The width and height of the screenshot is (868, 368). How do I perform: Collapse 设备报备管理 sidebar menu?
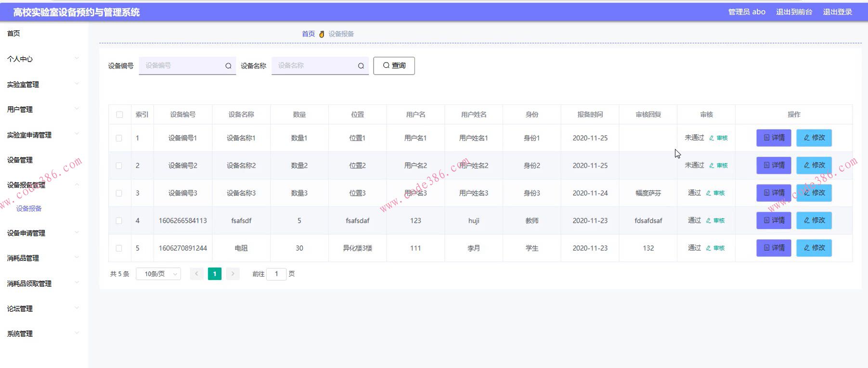pos(43,185)
